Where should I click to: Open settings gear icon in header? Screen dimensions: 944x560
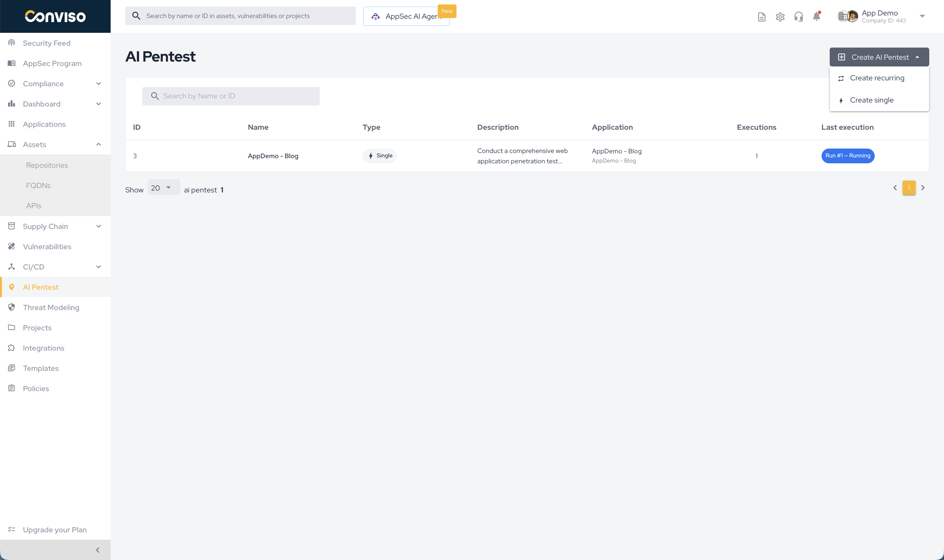780,17
